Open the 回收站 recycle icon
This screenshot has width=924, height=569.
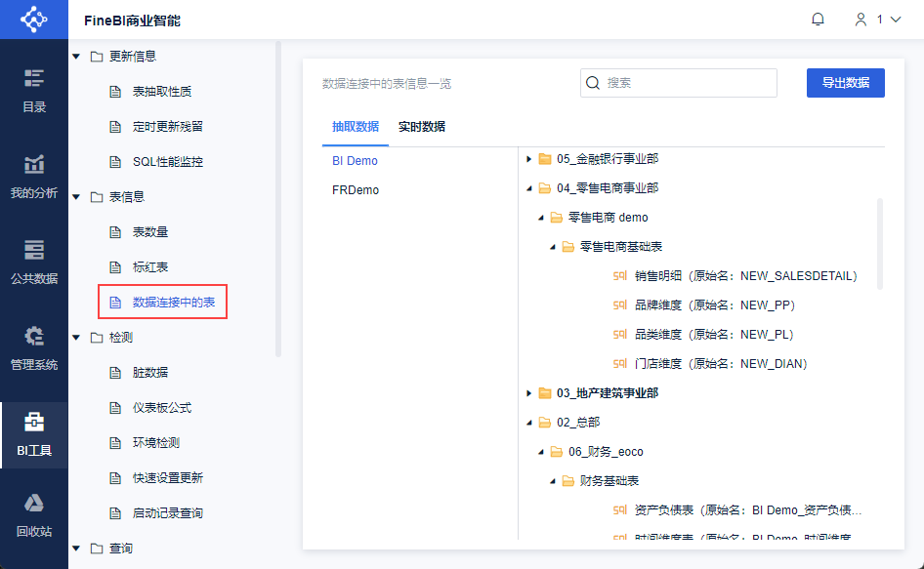(34, 515)
